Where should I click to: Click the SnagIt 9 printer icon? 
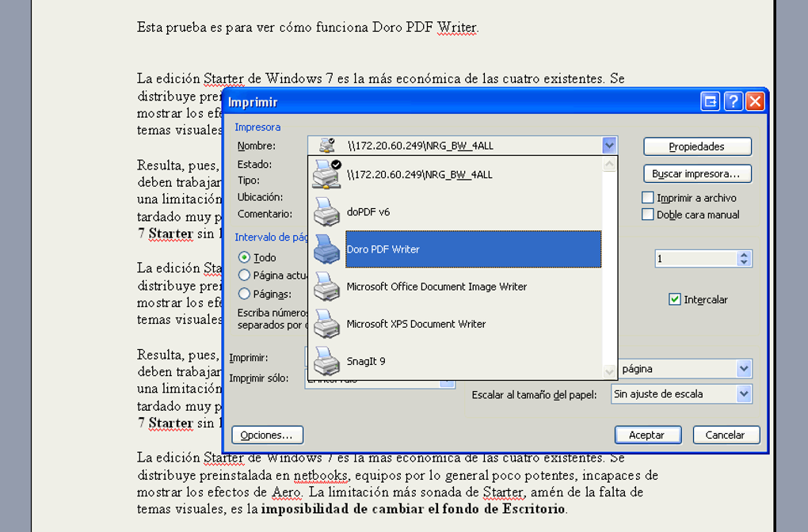pos(326,361)
